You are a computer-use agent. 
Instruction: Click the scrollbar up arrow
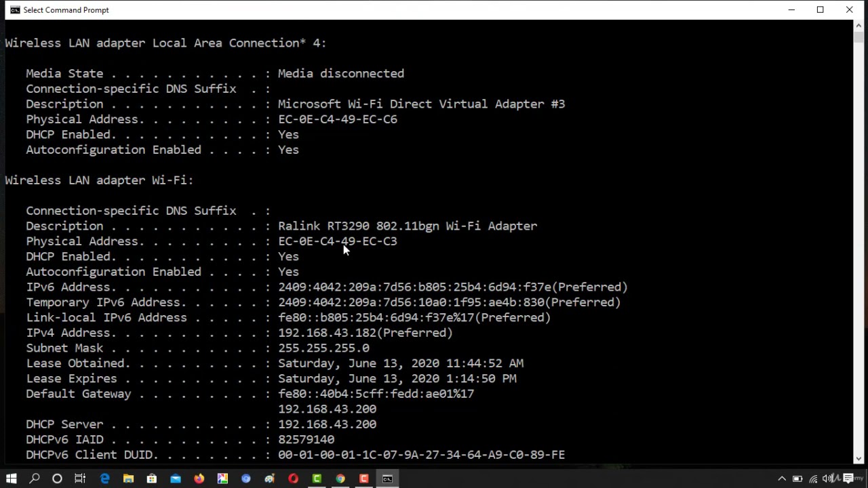click(859, 26)
